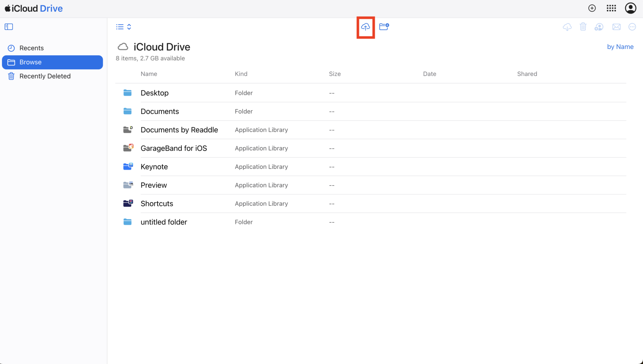Image resolution: width=643 pixels, height=364 pixels.
Task: Click the iCloud Drive cloud icon next to title
Action: 123,47
